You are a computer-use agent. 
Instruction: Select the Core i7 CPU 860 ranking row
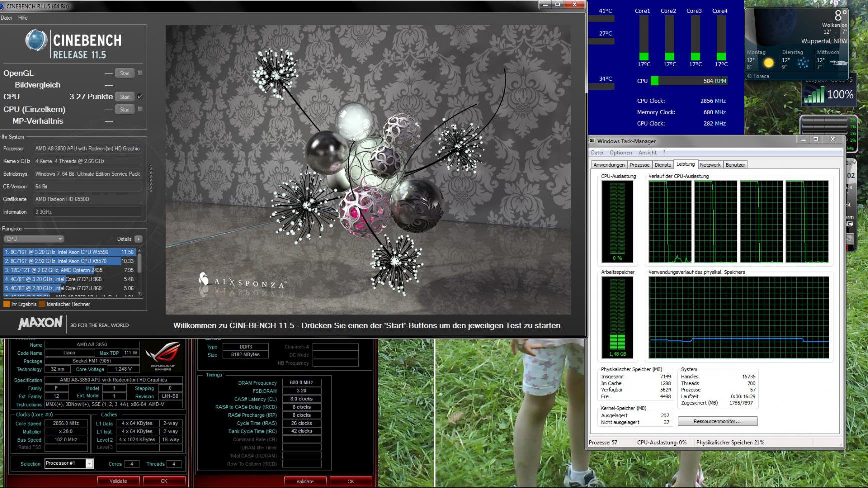click(x=69, y=288)
